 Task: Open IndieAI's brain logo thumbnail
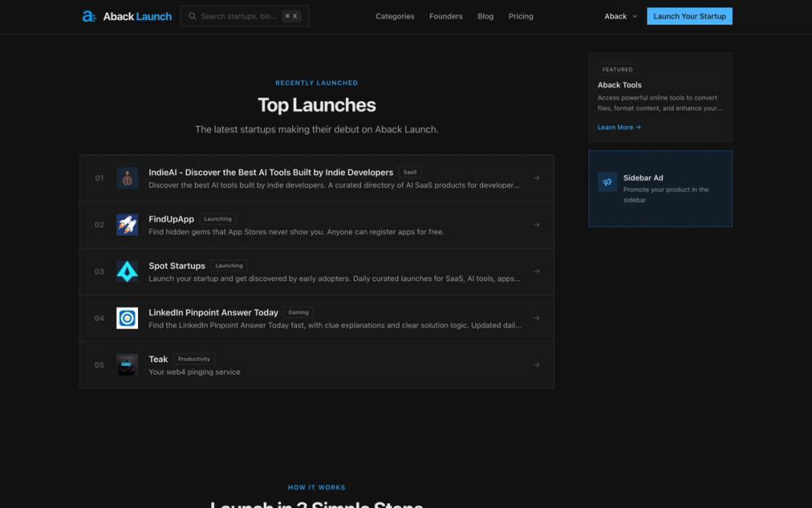[127, 178]
